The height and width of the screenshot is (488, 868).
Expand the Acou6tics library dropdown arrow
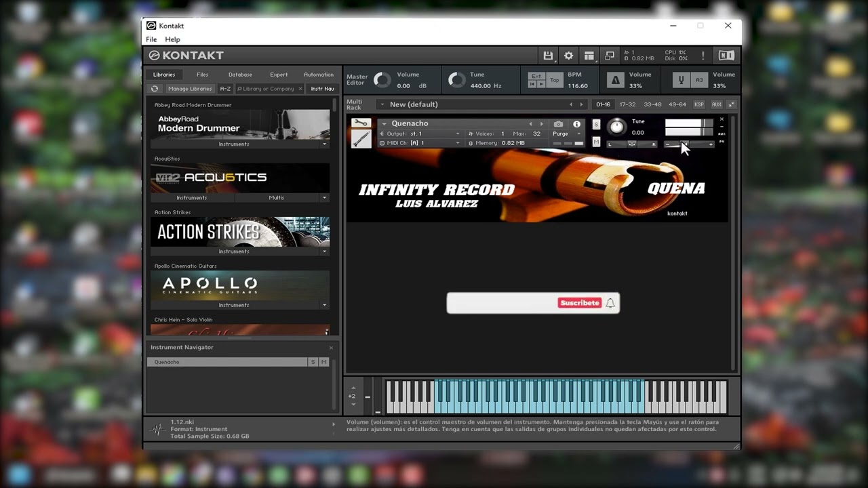(x=324, y=198)
